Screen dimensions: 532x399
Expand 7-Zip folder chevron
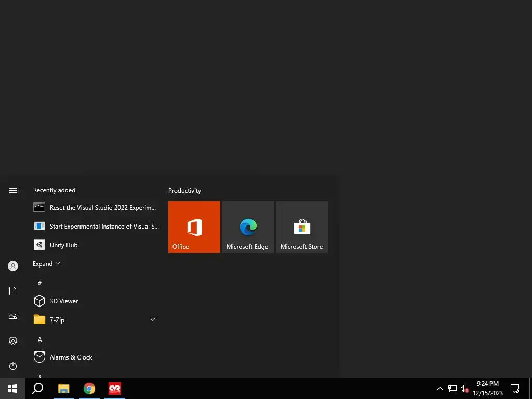(153, 320)
